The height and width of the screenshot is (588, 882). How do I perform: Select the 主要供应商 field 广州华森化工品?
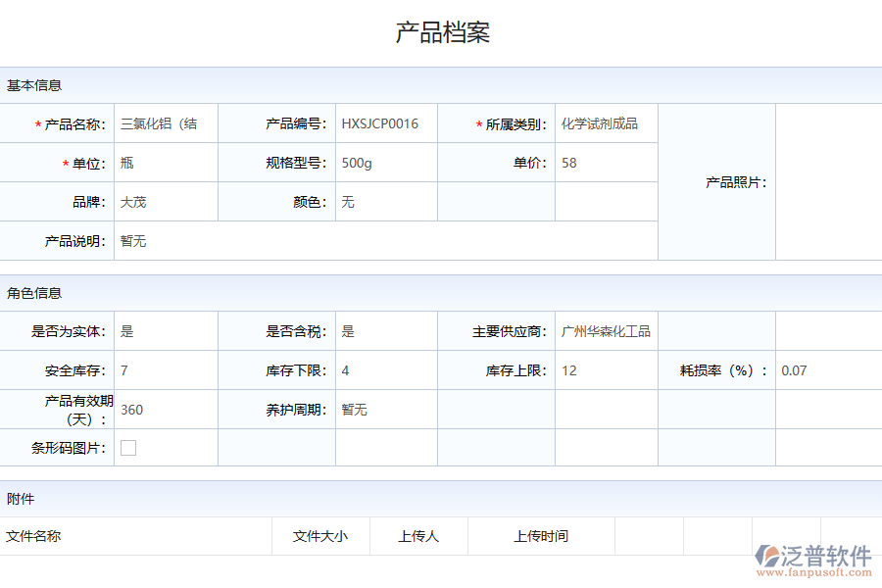[x=606, y=330]
